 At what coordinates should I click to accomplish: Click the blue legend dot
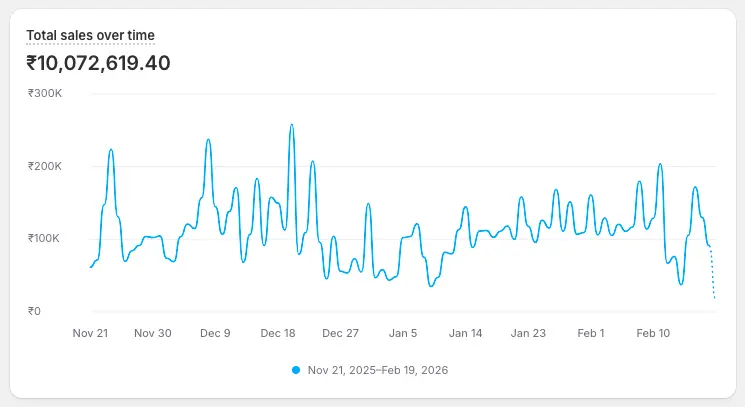296,370
